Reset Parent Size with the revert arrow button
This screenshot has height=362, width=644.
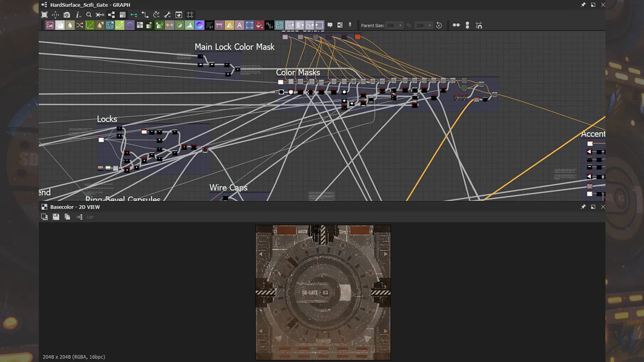439,25
